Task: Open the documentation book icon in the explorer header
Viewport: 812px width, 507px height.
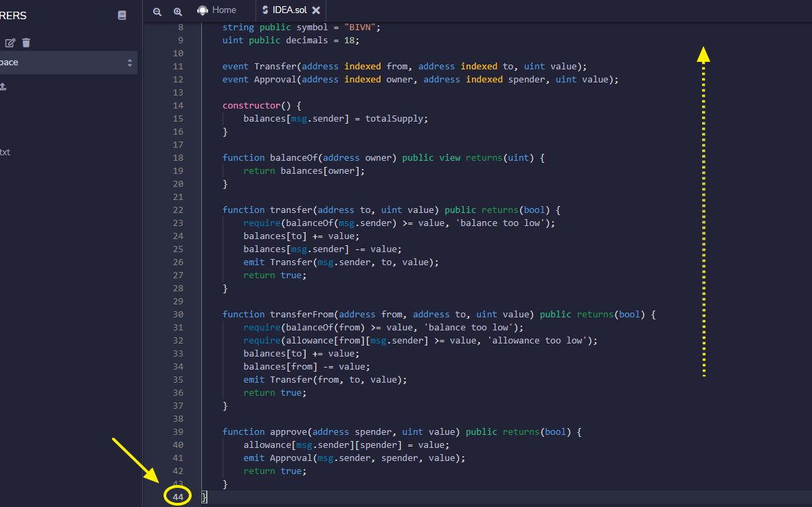Action: (122, 15)
